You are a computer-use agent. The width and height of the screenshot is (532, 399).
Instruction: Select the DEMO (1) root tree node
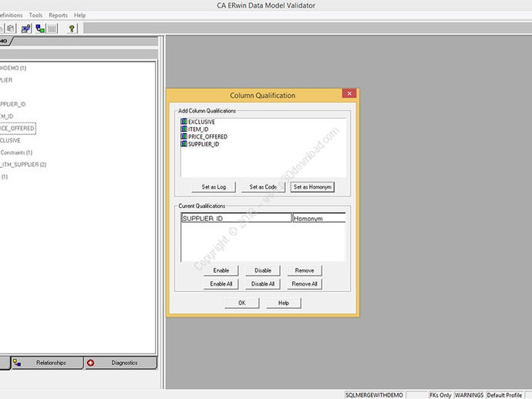[x=13, y=68]
